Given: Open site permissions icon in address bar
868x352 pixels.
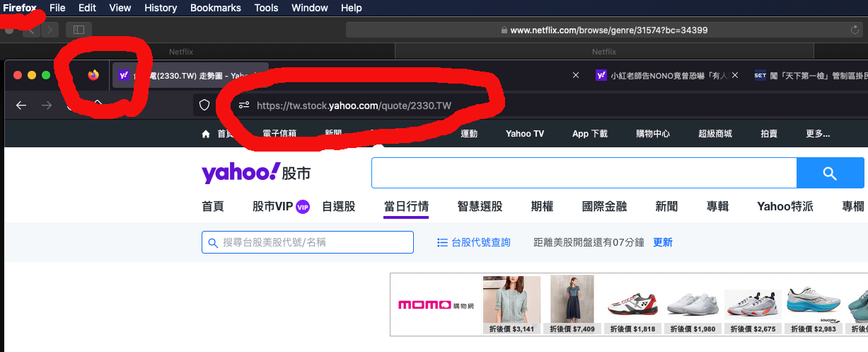Looking at the screenshot, I should pos(244,105).
